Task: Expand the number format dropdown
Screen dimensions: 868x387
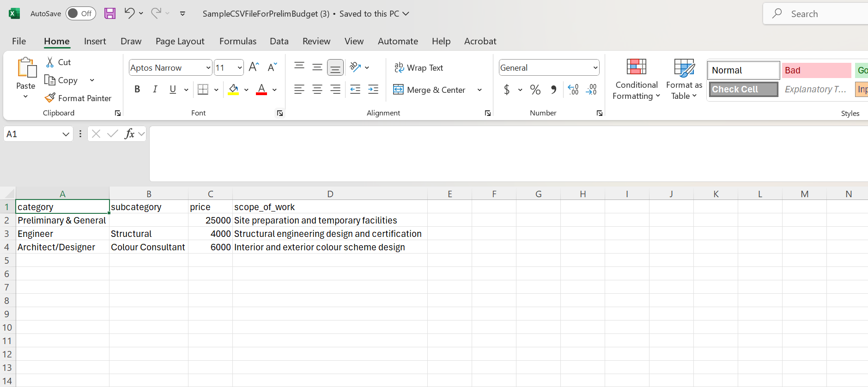Action: tap(595, 68)
